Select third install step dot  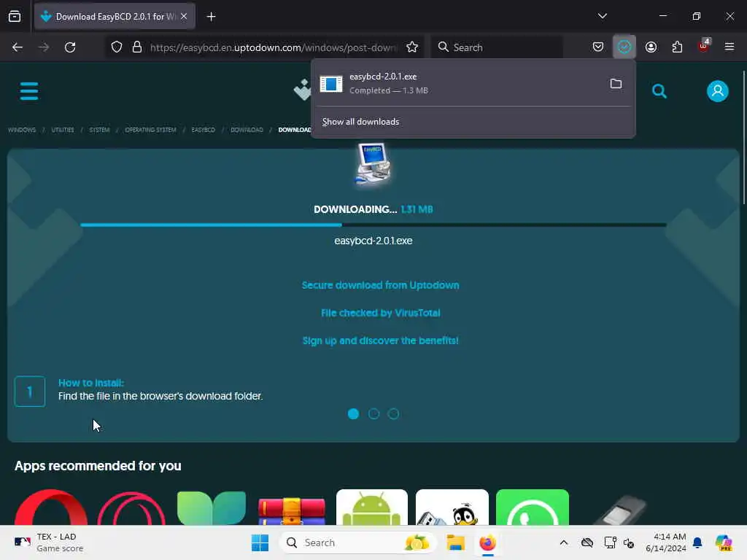tap(393, 414)
